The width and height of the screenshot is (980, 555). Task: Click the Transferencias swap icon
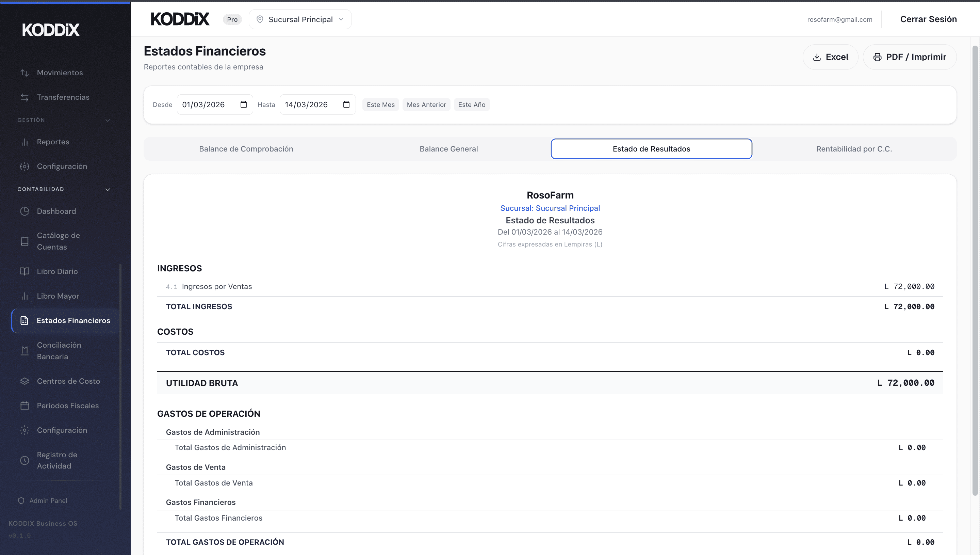(25, 97)
